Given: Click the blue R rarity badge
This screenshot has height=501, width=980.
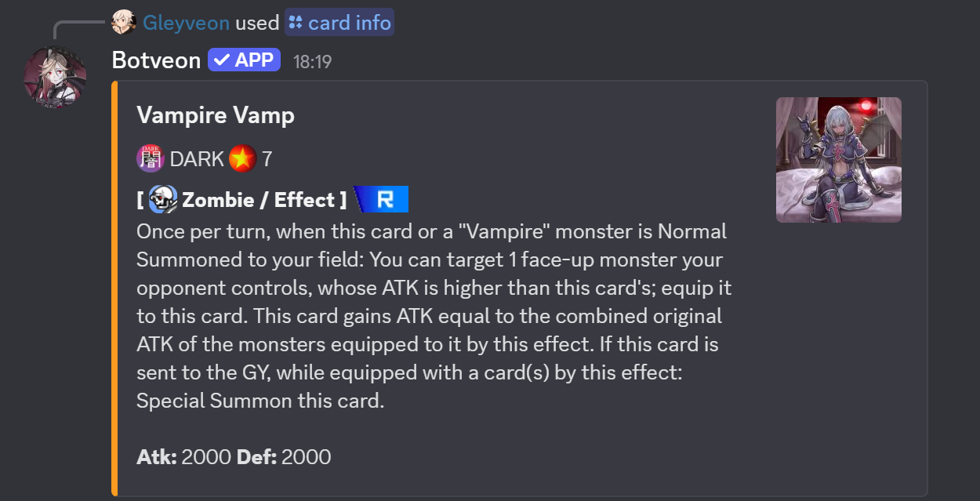Looking at the screenshot, I should (x=381, y=200).
